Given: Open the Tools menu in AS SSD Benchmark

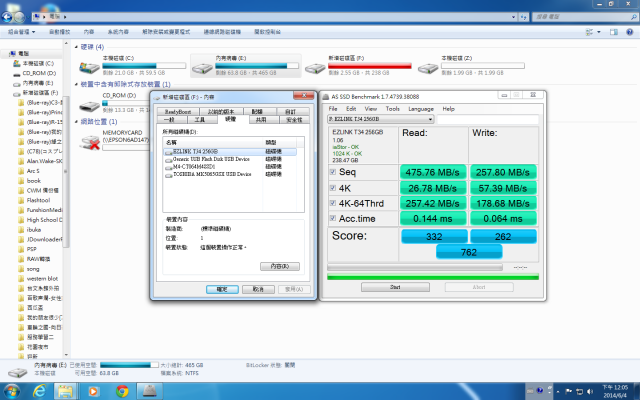Looking at the screenshot, I should (392, 109).
